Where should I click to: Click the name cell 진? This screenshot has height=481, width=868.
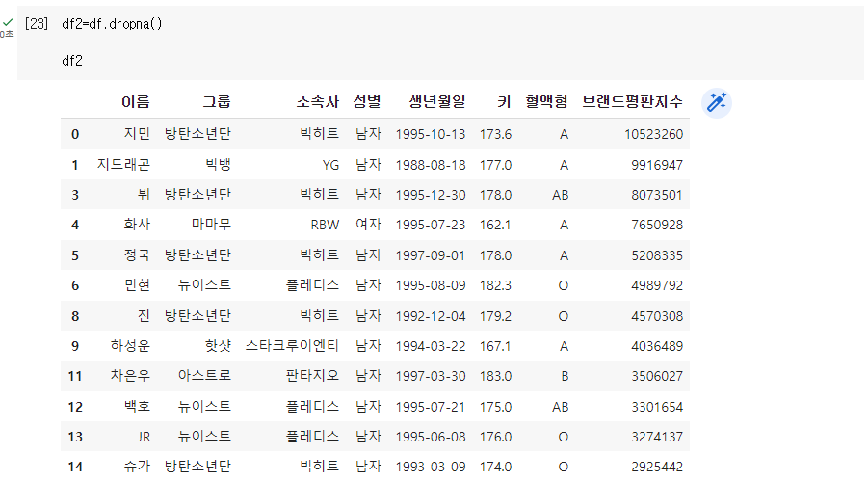144,316
